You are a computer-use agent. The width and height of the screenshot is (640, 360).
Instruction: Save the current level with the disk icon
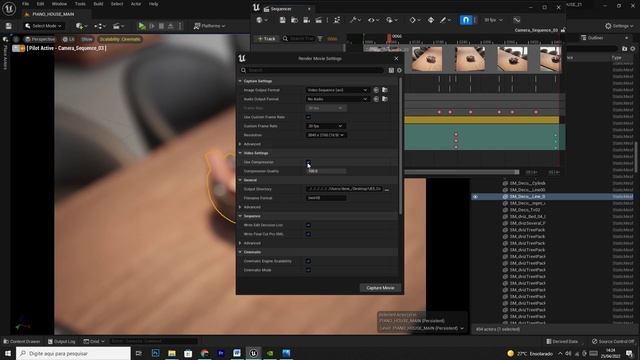[x=9, y=26]
